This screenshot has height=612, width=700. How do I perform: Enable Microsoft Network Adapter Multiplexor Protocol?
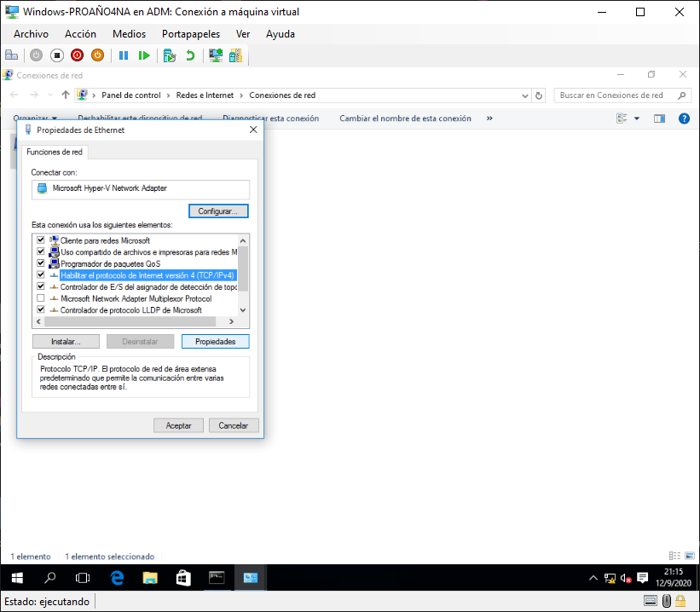pos(41,298)
